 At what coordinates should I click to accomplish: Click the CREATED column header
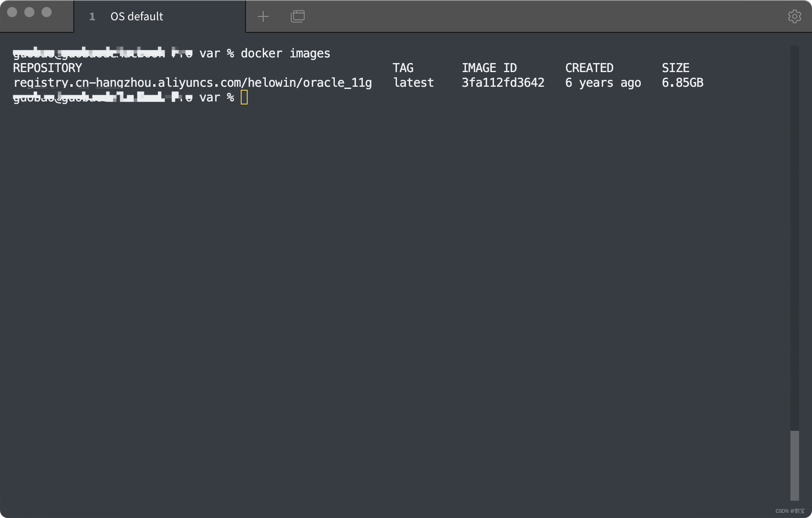589,67
